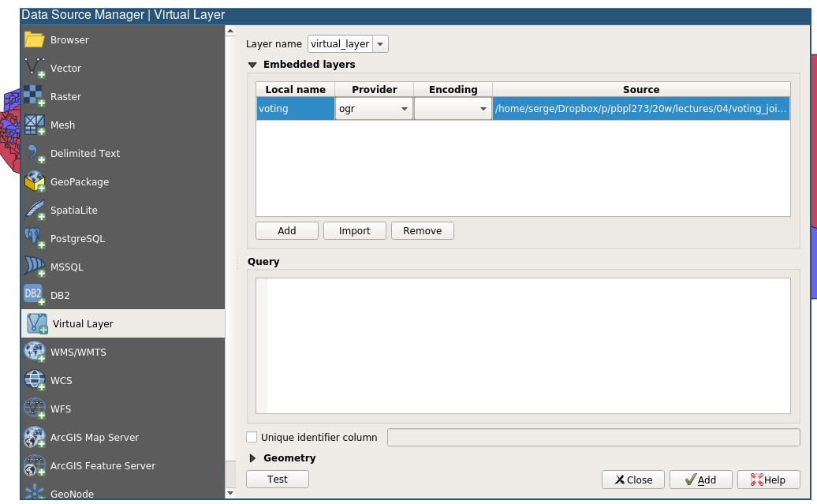Click inside the Query text area
Screen dimensions: 817x504
pos(527,345)
